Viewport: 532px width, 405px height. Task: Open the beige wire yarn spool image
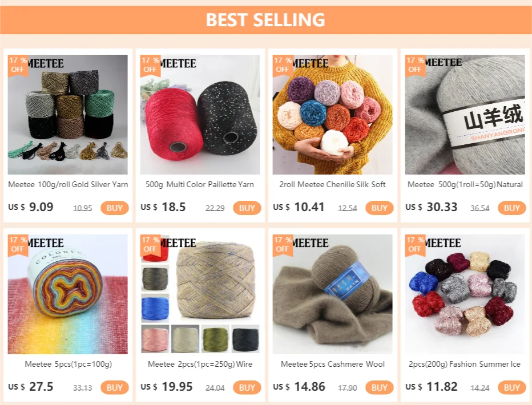coord(200,294)
